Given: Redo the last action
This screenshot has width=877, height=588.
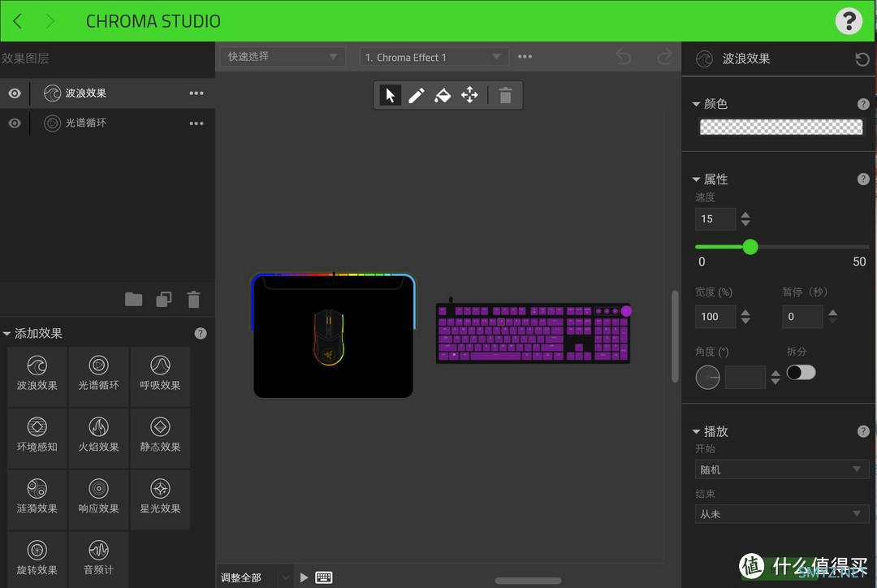Looking at the screenshot, I should (x=664, y=57).
